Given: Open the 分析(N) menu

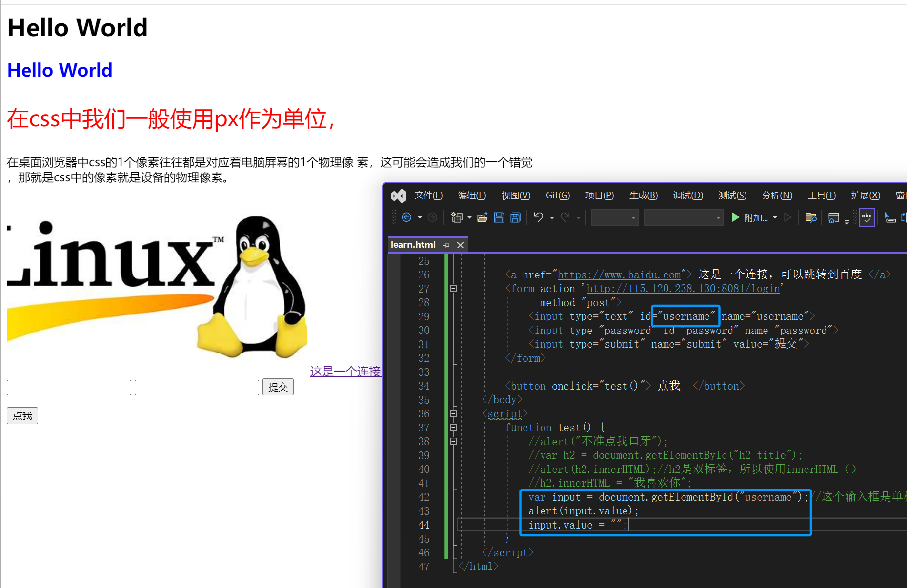Looking at the screenshot, I should tap(777, 196).
